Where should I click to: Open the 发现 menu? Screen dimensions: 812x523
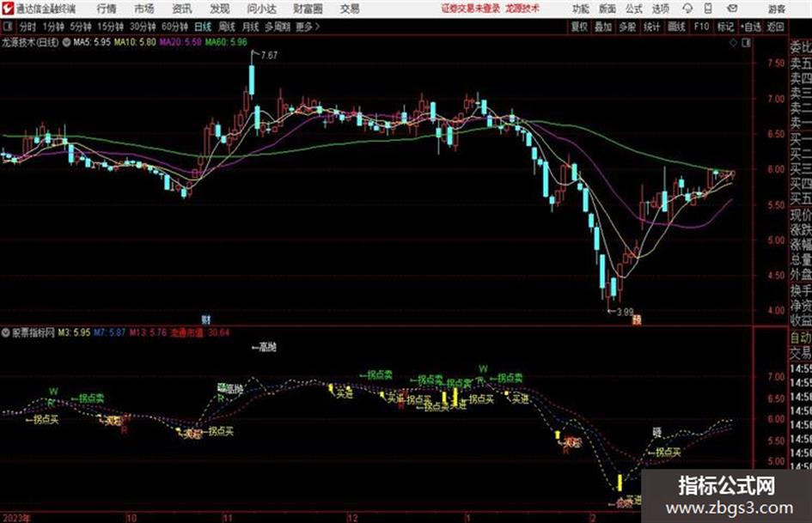[x=220, y=9]
